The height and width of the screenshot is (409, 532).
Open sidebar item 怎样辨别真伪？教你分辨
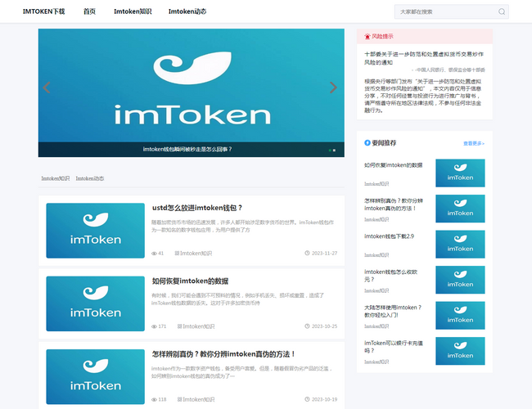point(394,204)
